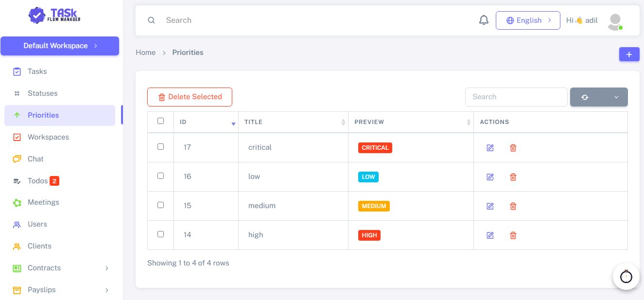
Task: Delete the high priority entry
Action: [x=513, y=235]
